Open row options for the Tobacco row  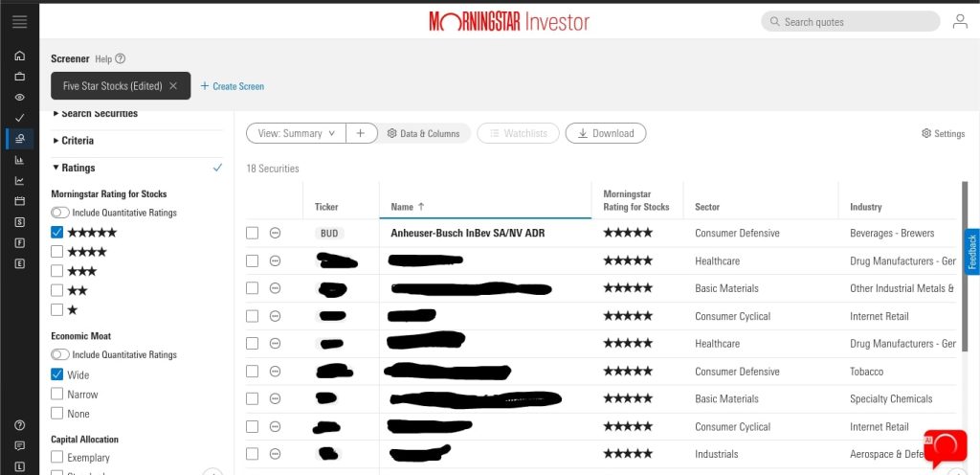click(275, 372)
